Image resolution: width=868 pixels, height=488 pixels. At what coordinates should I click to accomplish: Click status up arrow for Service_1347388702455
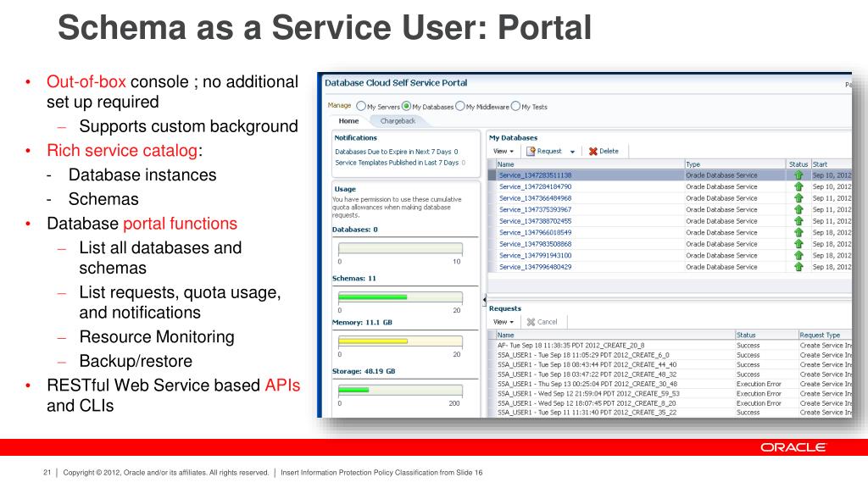(798, 221)
